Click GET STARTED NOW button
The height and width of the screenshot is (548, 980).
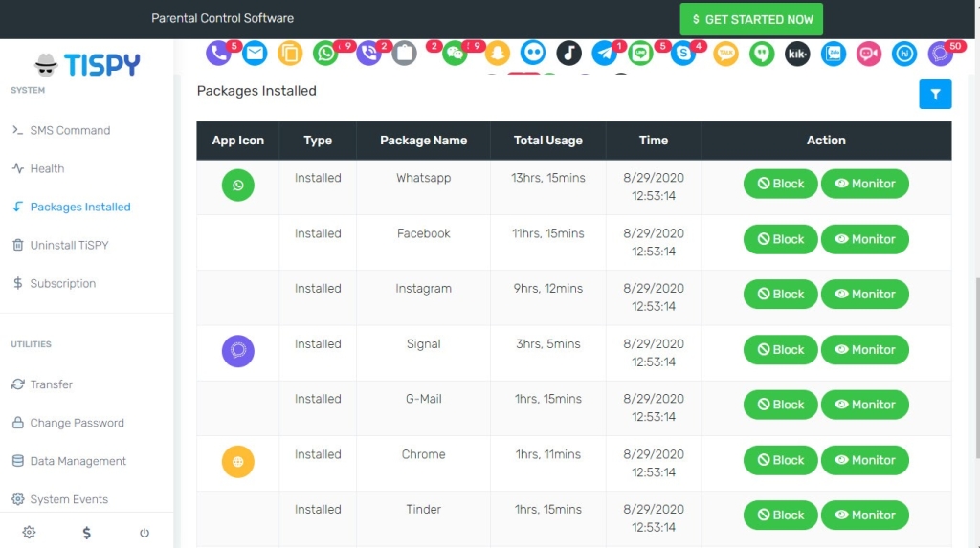coord(751,19)
